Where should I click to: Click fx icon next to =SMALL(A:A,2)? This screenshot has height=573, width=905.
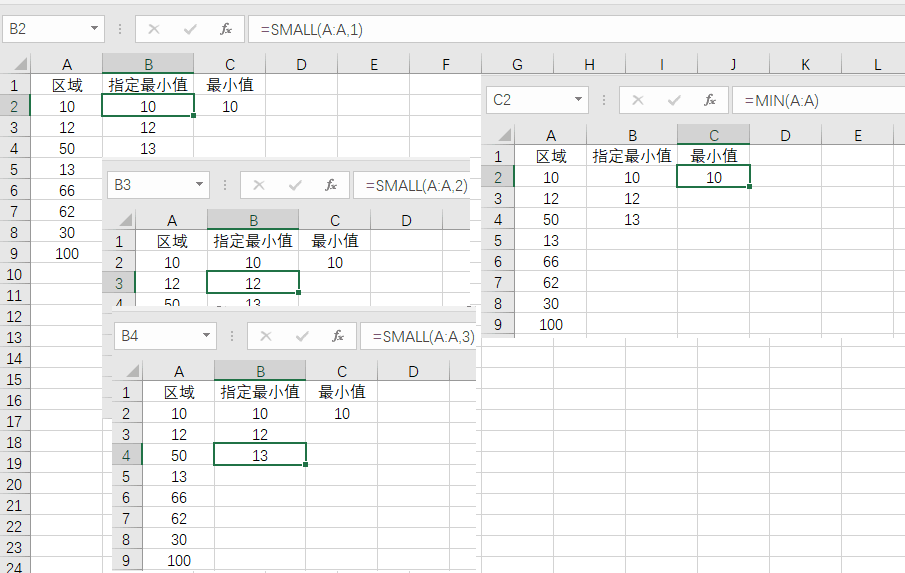[331, 185]
